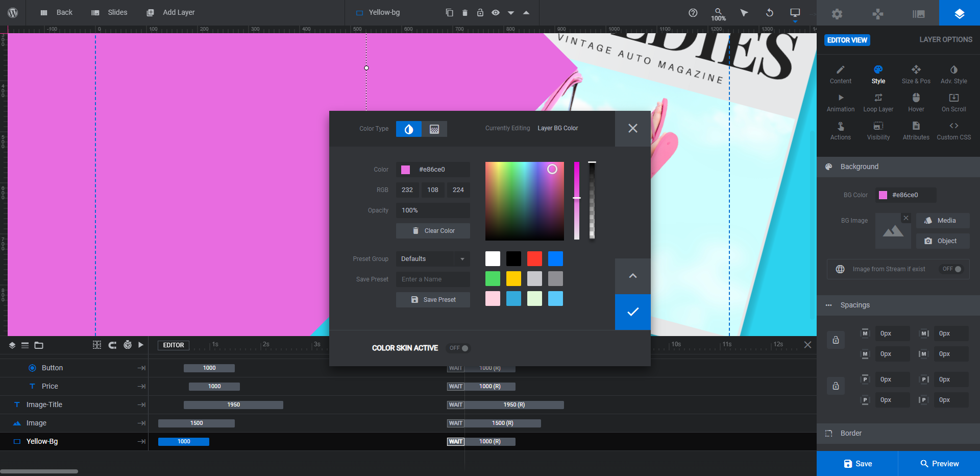The image size is (980, 476).
Task: Open the Loop Layer option
Action: (x=878, y=103)
